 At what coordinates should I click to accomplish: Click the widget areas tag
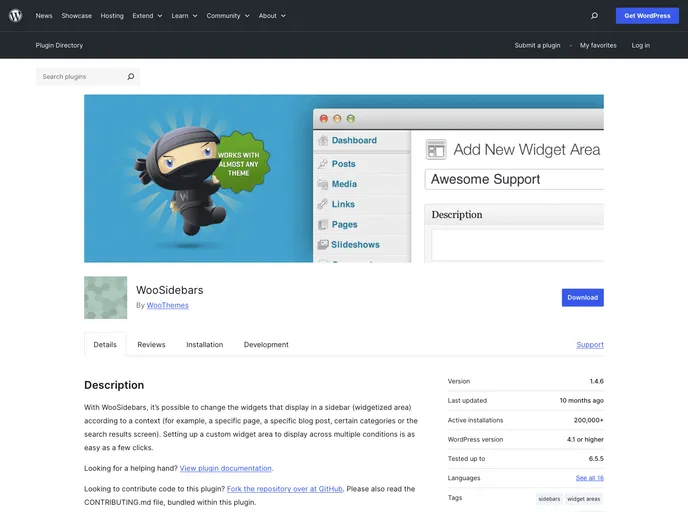pyautogui.click(x=583, y=499)
